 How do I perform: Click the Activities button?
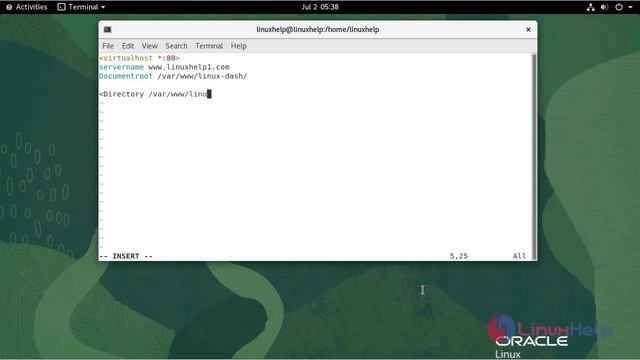(x=27, y=7)
